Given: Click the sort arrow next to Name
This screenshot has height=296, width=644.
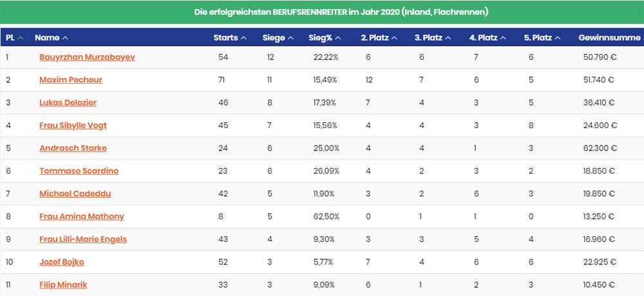Looking at the screenshot, I should click(65, 38).
